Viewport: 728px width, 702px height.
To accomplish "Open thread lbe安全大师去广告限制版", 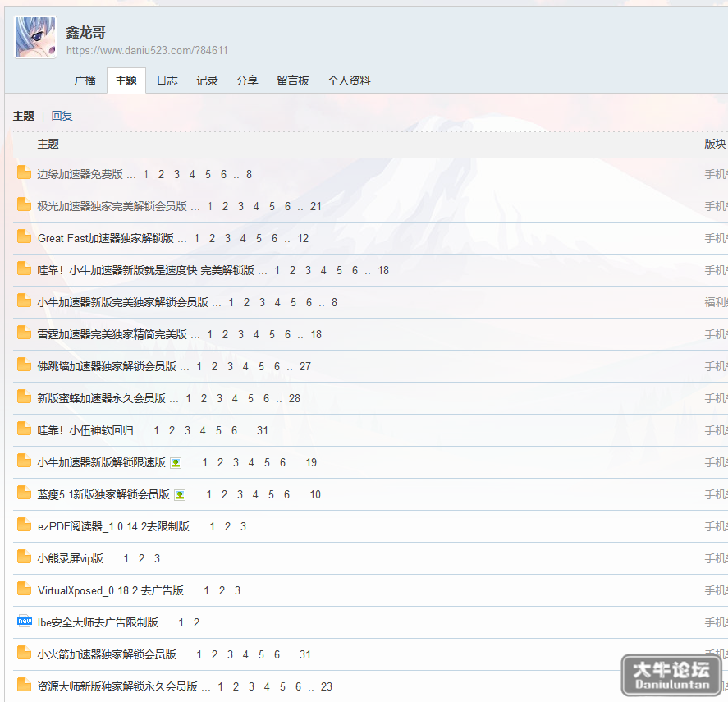I will [98, 623].
